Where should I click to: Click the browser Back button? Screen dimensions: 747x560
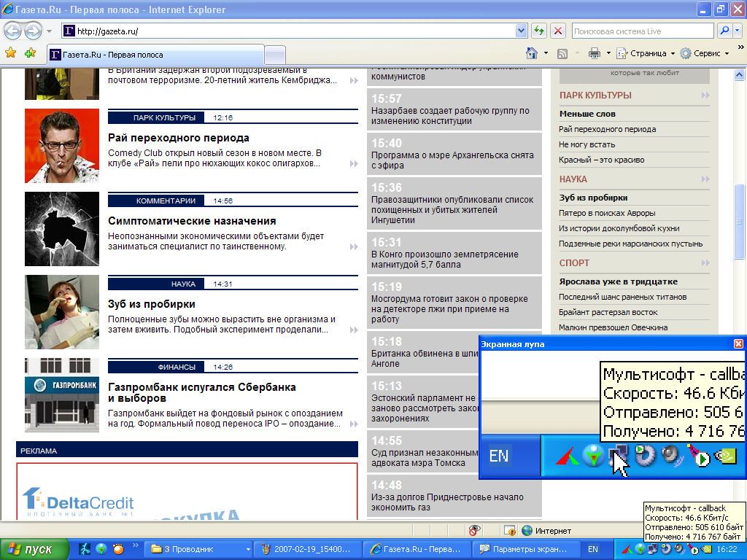tap(13, 31)
